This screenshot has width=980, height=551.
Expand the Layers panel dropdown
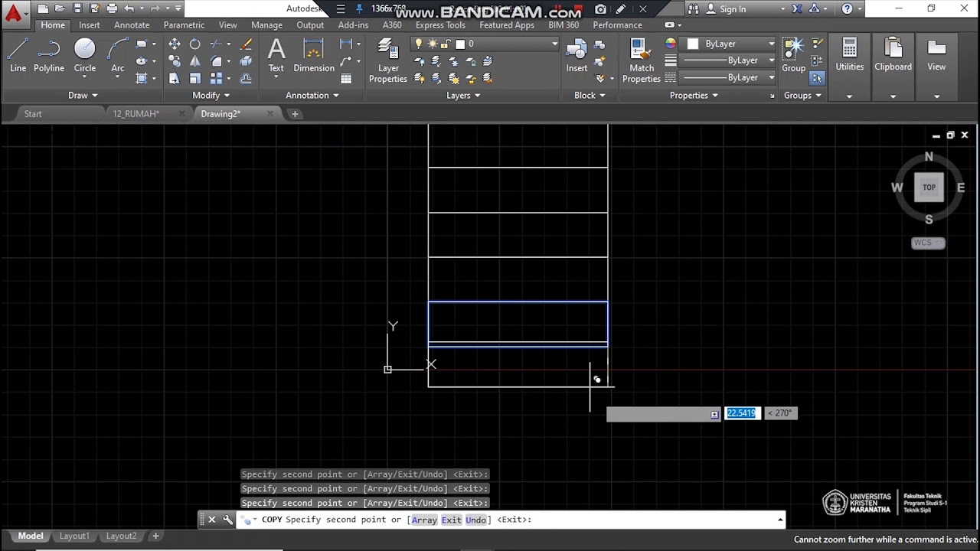pyautogui.click(x=463, y=96)
